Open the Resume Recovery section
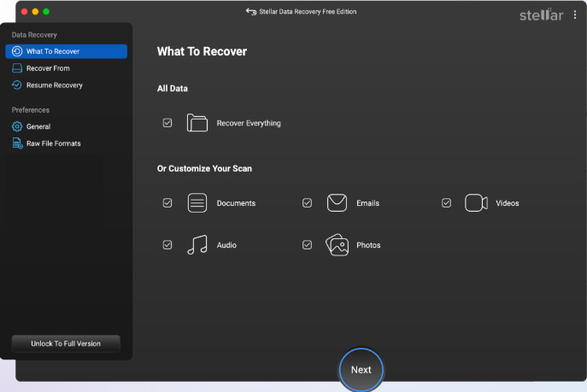Screen dimensions: 587x392 67,85
